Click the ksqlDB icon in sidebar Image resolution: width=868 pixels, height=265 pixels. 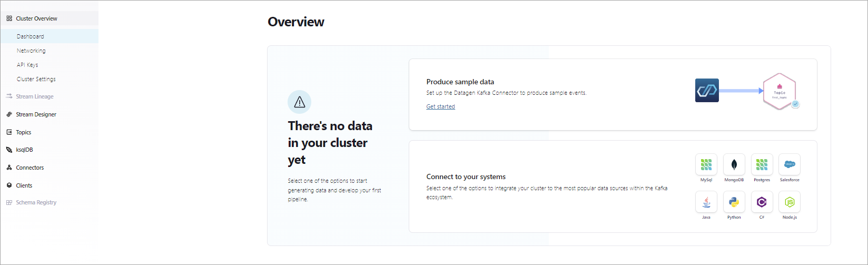tap(9, 150)
